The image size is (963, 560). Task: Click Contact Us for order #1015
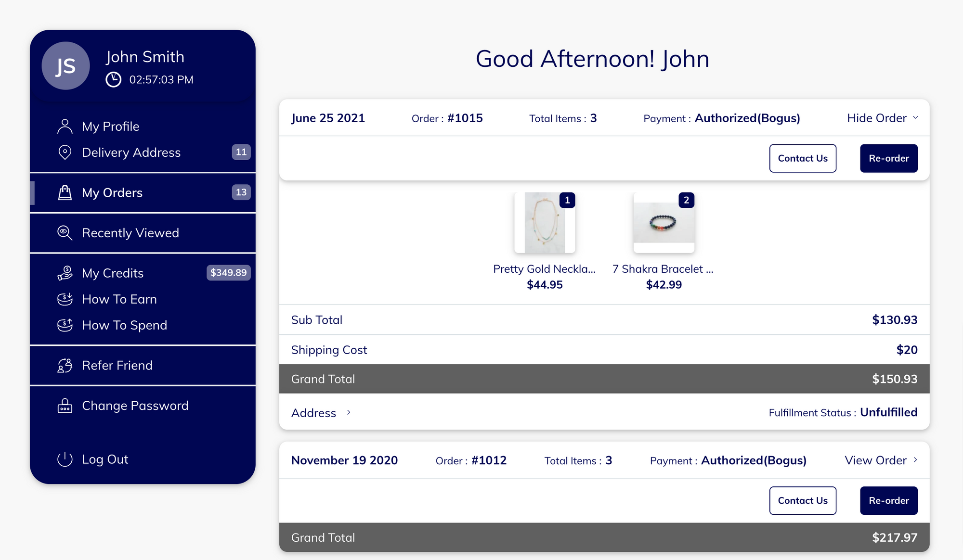(x=803, y=158)
